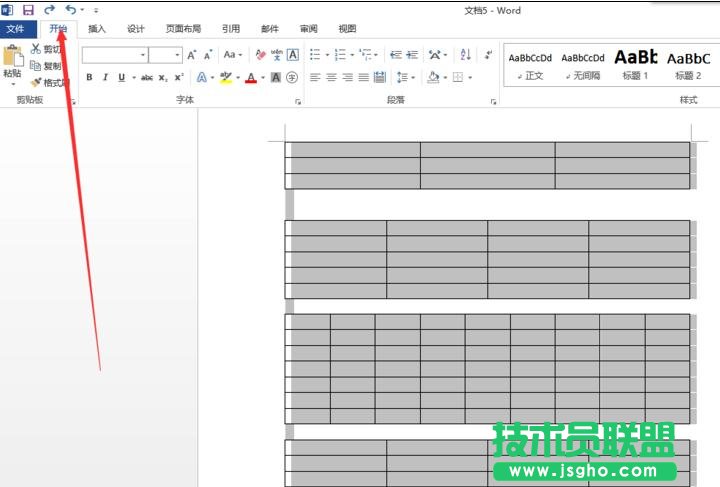Decrease font size with the shrink font icon
This screenshot has width=720, height=487.
[x=208, y=55]
